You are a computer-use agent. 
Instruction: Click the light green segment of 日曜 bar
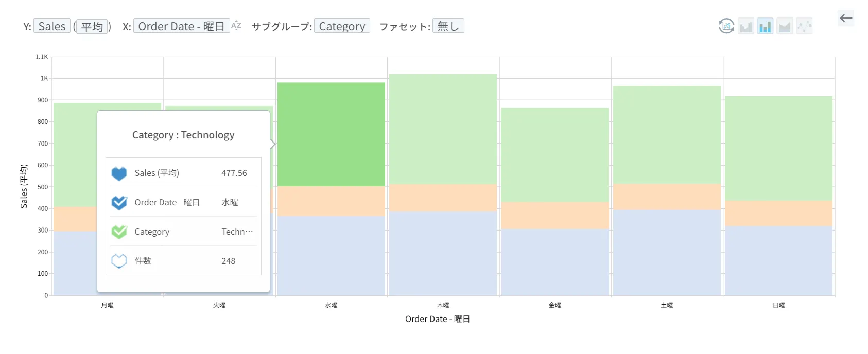coord(778,148)
